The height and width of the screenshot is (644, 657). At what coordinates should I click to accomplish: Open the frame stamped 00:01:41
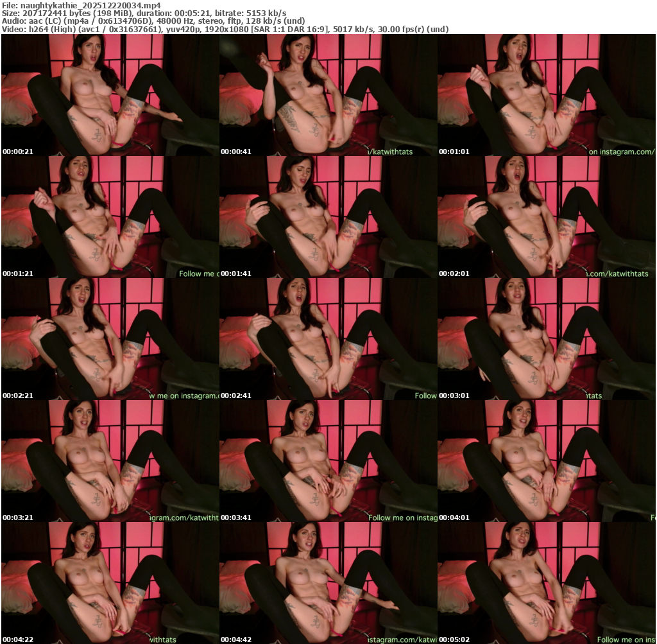pyautogui.click(x=328, y=217)
